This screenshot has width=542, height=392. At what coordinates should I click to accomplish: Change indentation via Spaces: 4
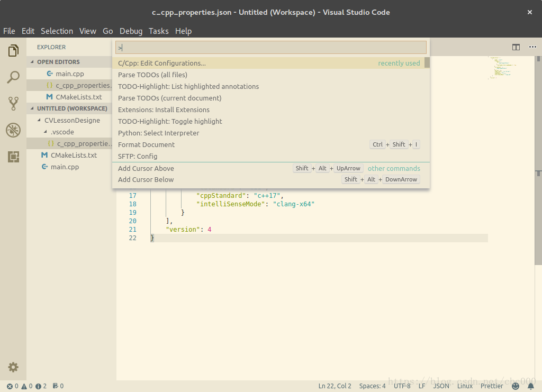pyautogui.click(x=372, y=386)
